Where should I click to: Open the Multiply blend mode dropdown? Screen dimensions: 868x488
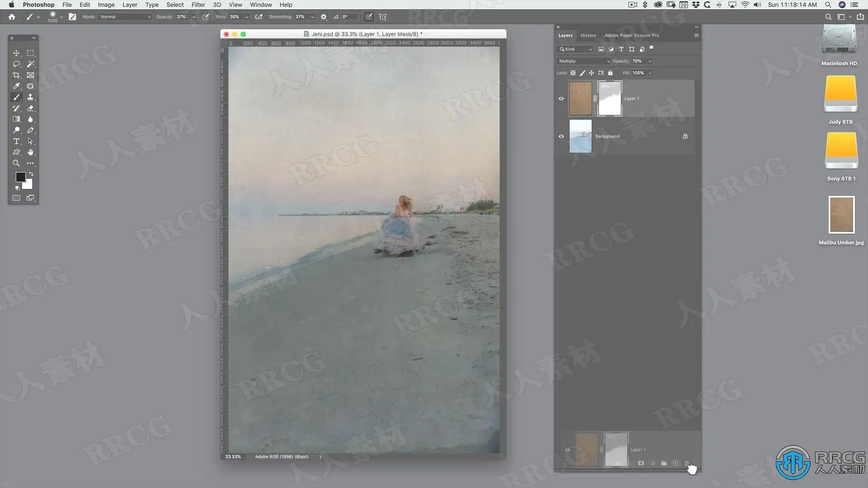pyautogui.click(x=584, y=61)
